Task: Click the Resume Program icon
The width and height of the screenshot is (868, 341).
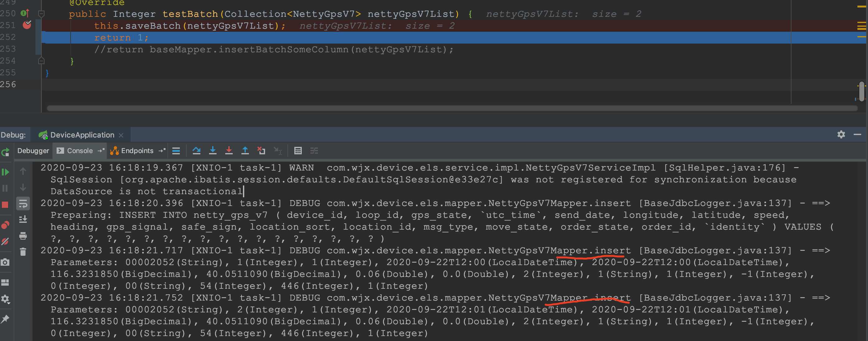Action: pos(5,172)
